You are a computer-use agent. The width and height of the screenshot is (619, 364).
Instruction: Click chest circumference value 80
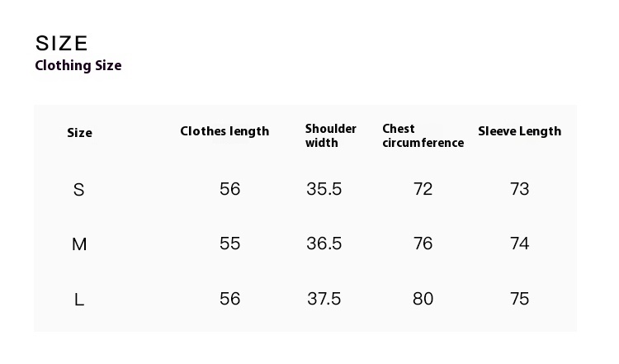click(423, 299)
